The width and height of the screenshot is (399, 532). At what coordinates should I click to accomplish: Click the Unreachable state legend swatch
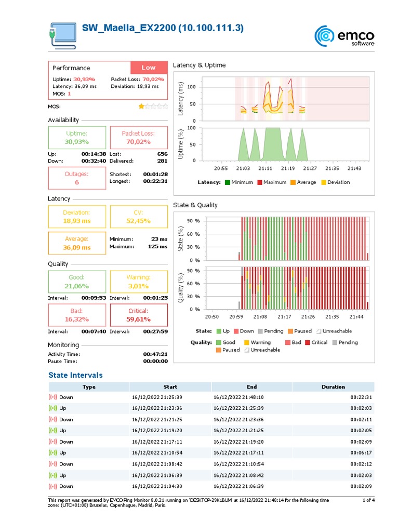[319, 331]
